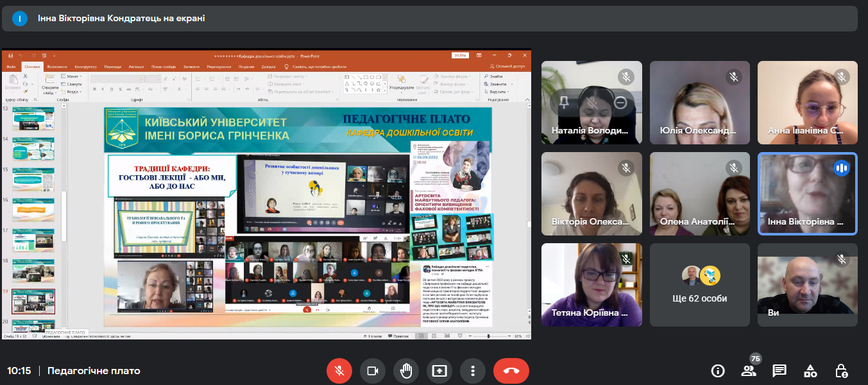
Task: Open the chat panel
Action: (x=779, y=371)
